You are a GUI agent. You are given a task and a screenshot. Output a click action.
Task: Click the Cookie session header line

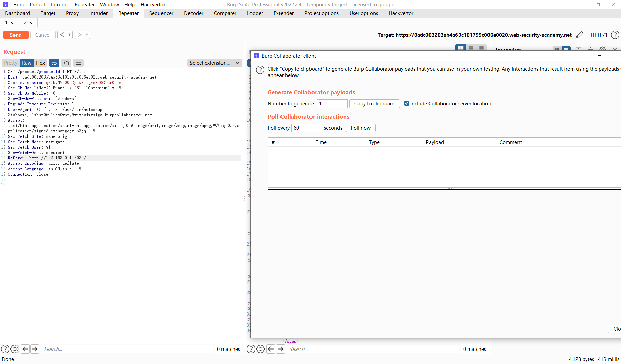(x=64, y=83)
